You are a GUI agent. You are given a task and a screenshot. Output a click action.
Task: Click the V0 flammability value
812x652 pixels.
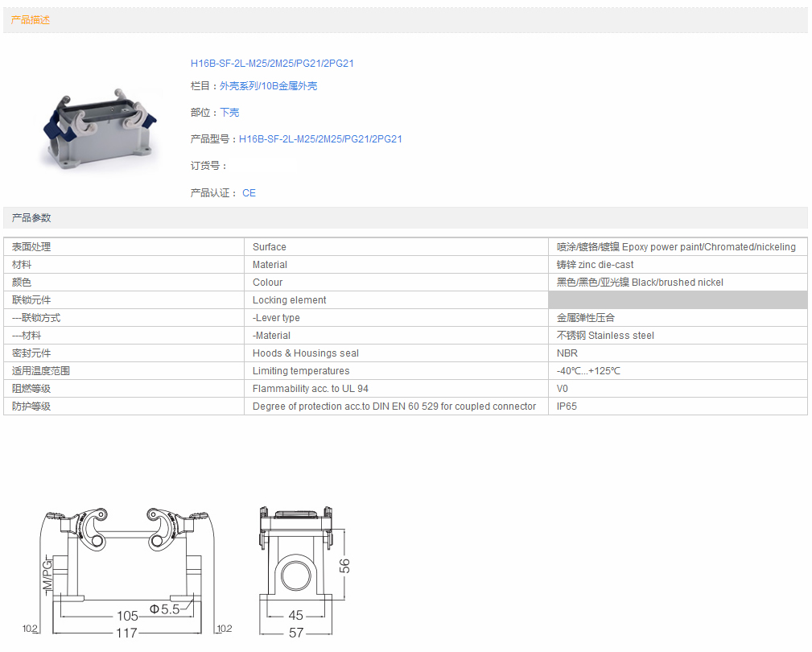click(563, 389)
